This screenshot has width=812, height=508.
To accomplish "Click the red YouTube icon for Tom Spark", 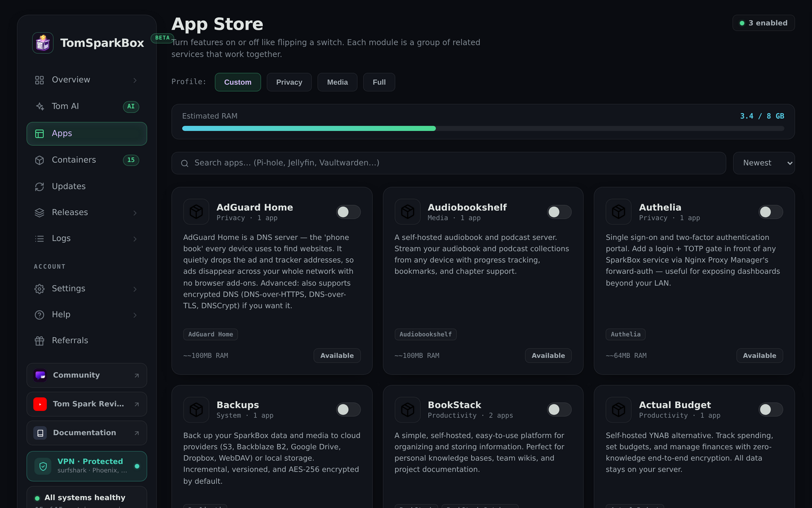I will 40,404.
